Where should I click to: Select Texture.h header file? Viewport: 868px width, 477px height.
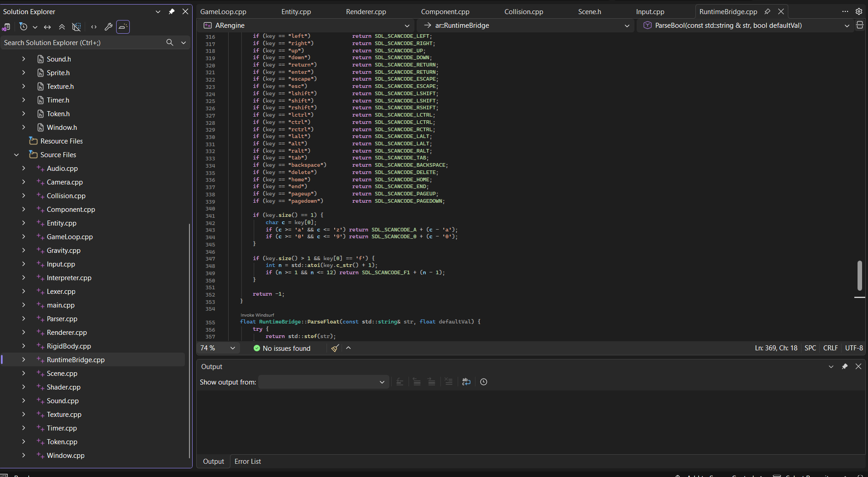point(60,86)
